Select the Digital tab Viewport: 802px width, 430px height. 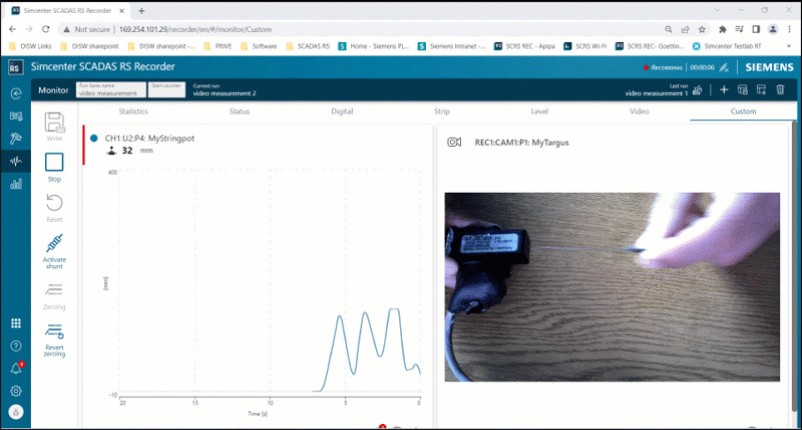pyautogui.click(x=342, y=111)
